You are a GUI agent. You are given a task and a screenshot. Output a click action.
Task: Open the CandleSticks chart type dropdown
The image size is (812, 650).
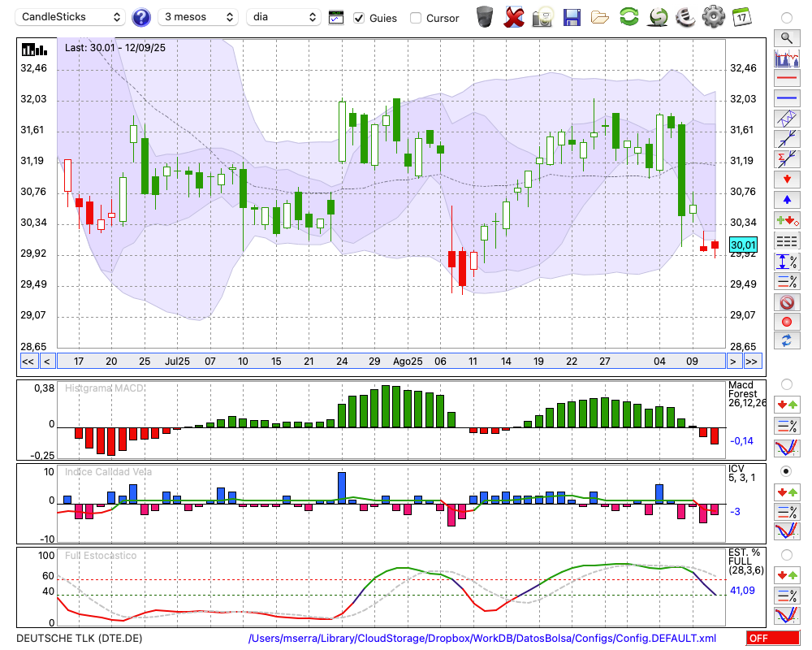point(71,17)
